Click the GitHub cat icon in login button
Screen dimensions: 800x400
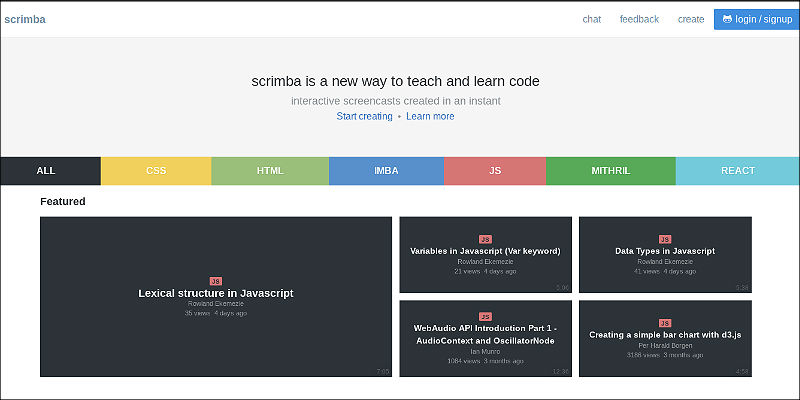(727, 19)
